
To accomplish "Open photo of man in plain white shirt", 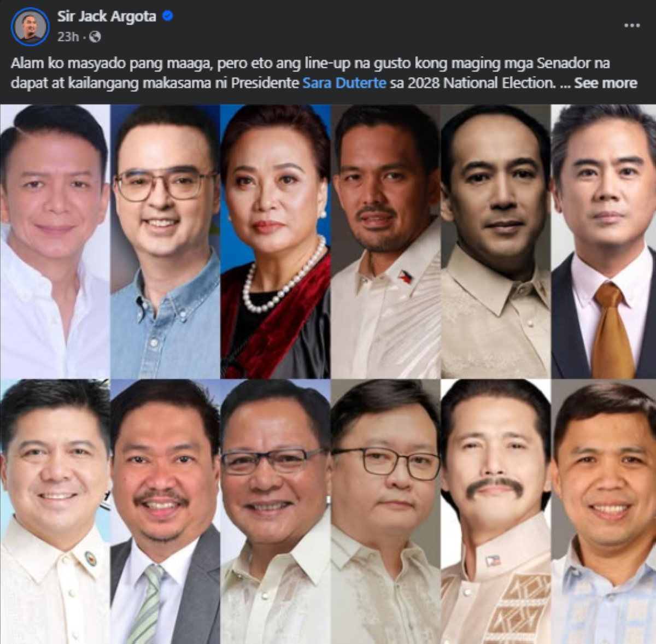I will [55, 241].
